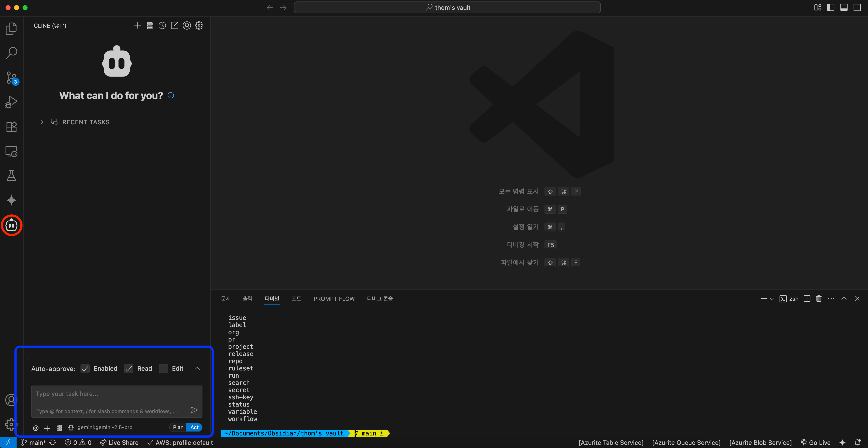Start a new Cline task with plus icon

point(137,26)
